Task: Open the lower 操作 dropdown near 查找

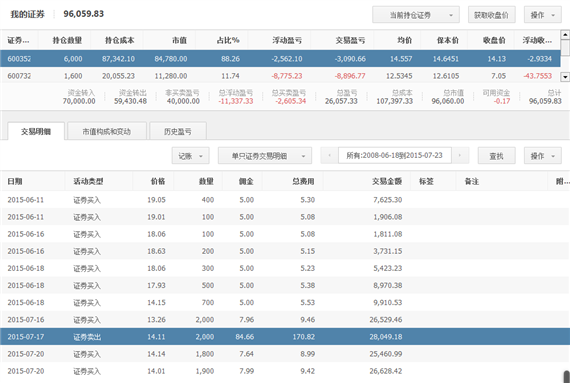Action: tap(542, 156)
